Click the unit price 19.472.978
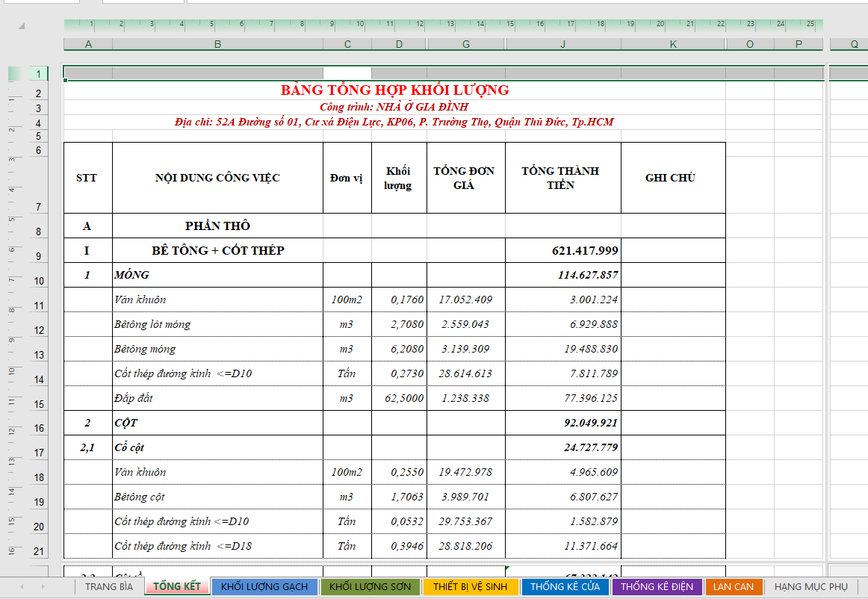 pos(465,472)
